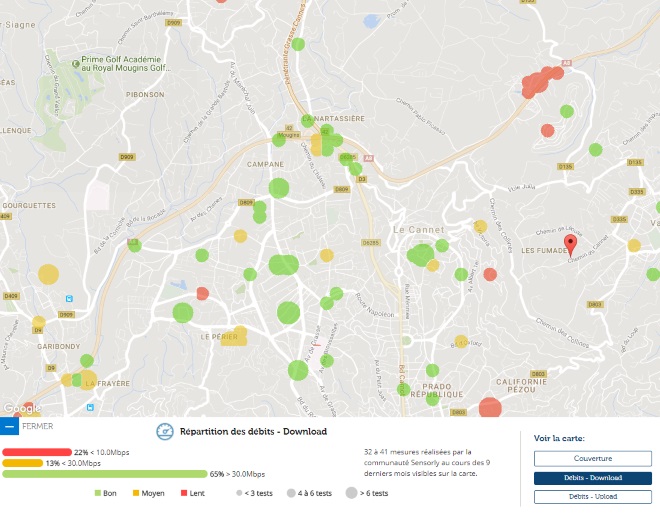Click the red 22% under 10 Mbps bar
Screen dimensions: 660x518
(x=37, y=452)
